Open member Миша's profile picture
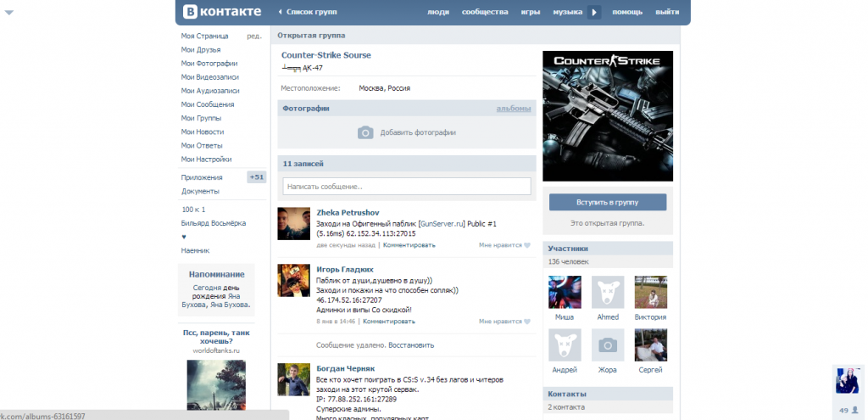The height and width of the screenshot is (420, 868). point(565,292)
